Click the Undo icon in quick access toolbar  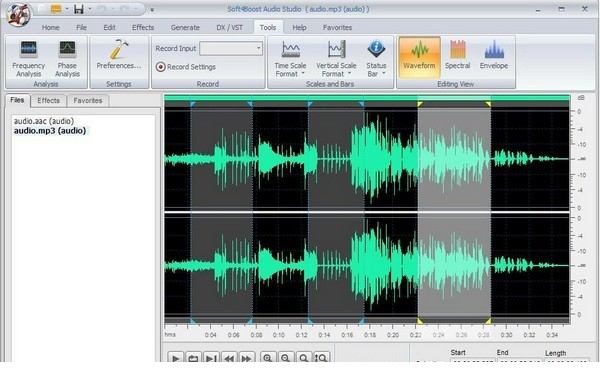[x=102, y=9]
